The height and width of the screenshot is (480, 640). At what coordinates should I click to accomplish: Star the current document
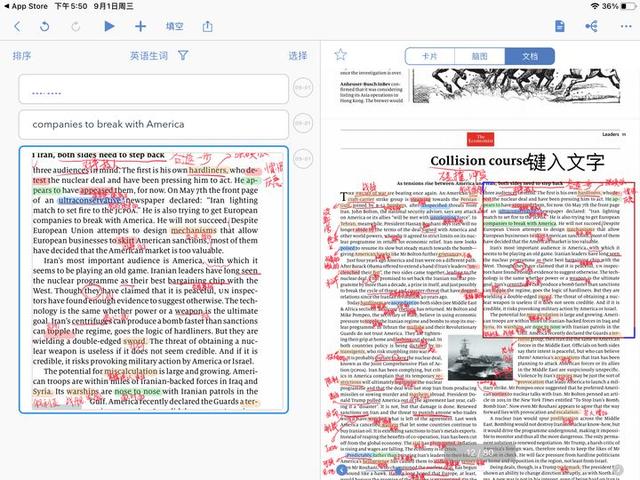pyautogui.click(x=340, y=54)
